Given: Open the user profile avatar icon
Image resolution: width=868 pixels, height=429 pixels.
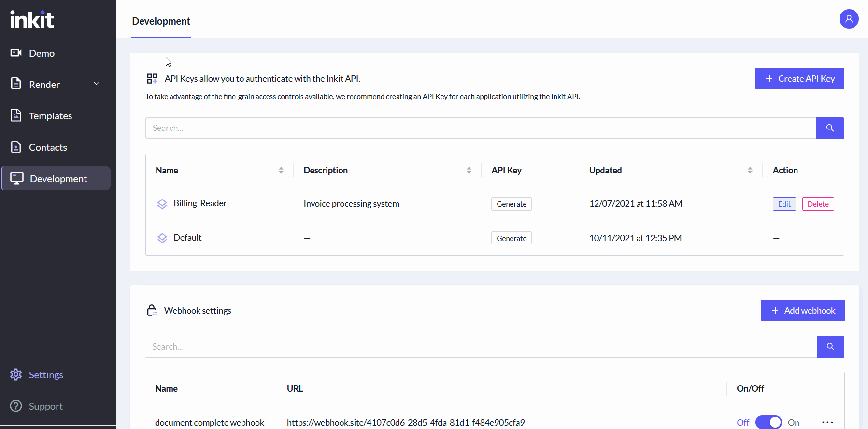Looking at the screenshot, I should click(849, 19).
